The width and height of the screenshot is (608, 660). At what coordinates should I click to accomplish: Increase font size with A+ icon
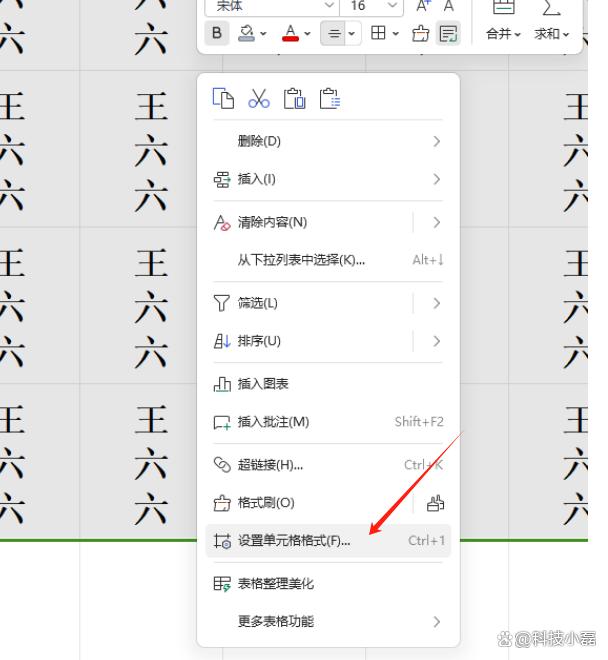tap(423, 6)
